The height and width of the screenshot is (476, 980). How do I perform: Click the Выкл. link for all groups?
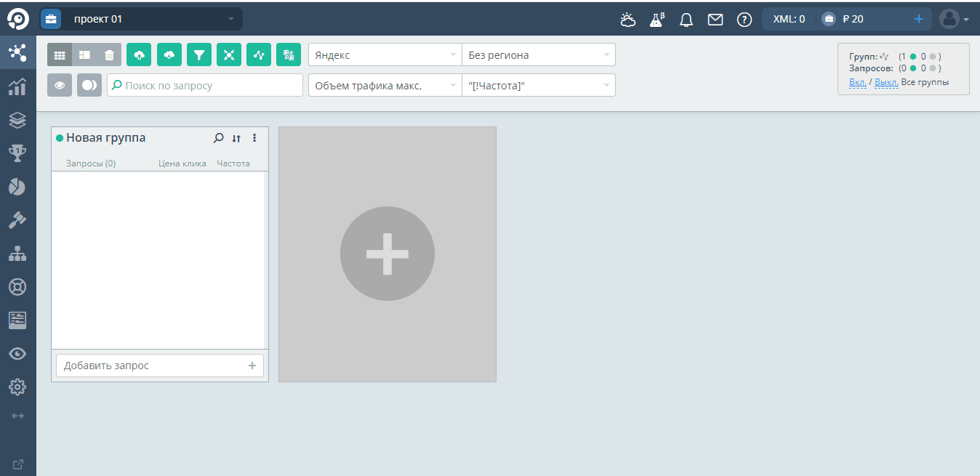click(886, 82)
